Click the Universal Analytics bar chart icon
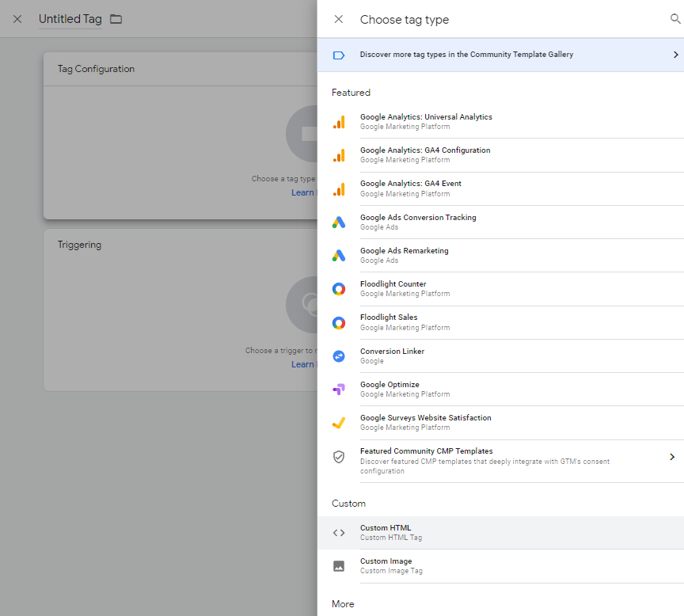Image resolution: width=684 pixels, height=616 pixels. 339,122
